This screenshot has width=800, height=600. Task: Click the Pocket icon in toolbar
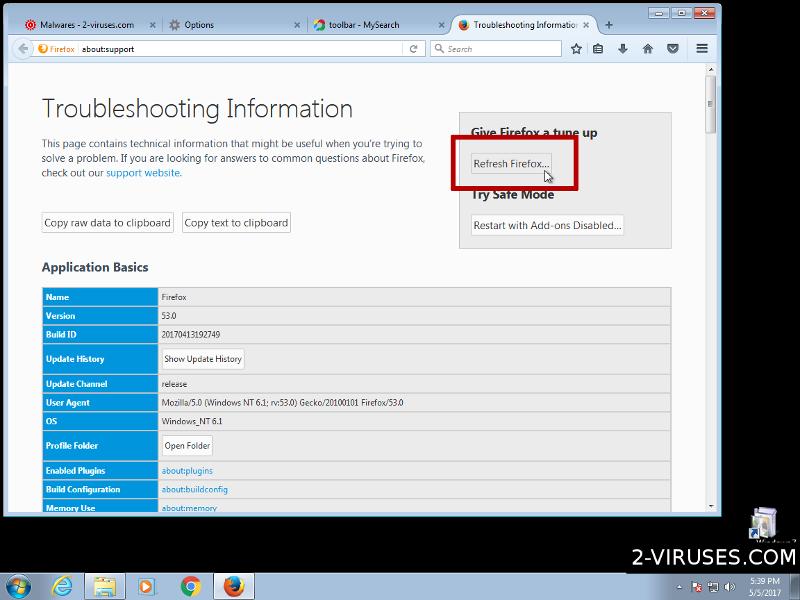(x=673, y=48)
